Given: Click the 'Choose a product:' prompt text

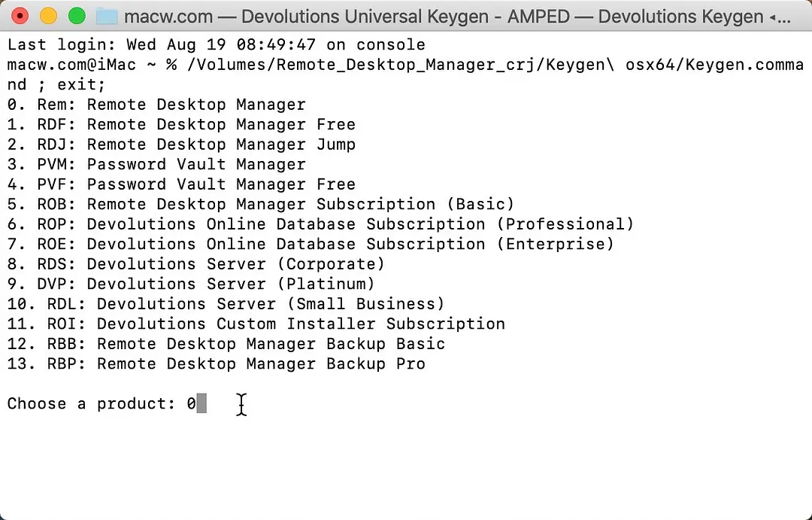Looking at the screenshot, I should 92,404.
